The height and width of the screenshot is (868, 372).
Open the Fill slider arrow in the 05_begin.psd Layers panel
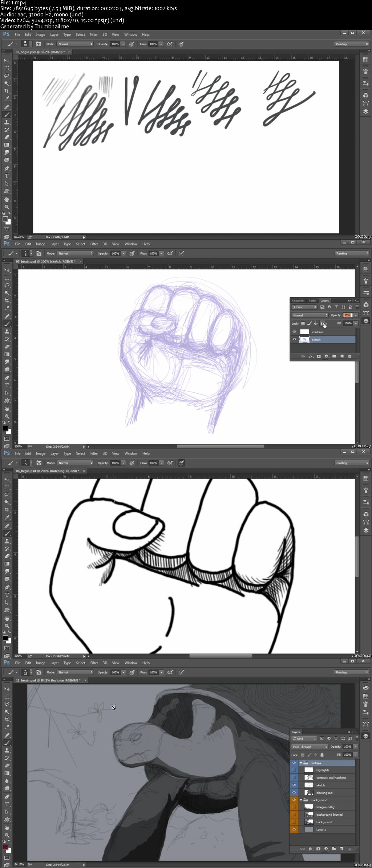[x=356, y=323]
